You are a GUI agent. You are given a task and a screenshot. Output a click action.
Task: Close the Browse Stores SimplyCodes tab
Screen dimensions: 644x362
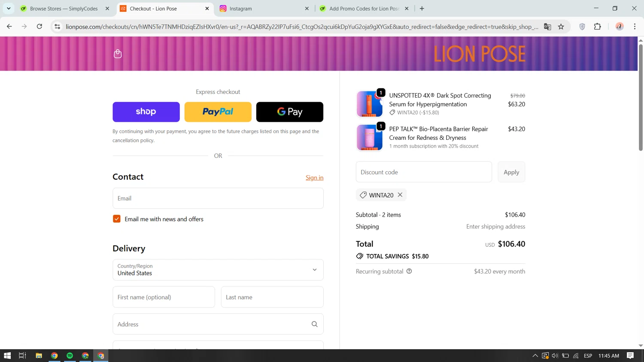tap(107, 9)
